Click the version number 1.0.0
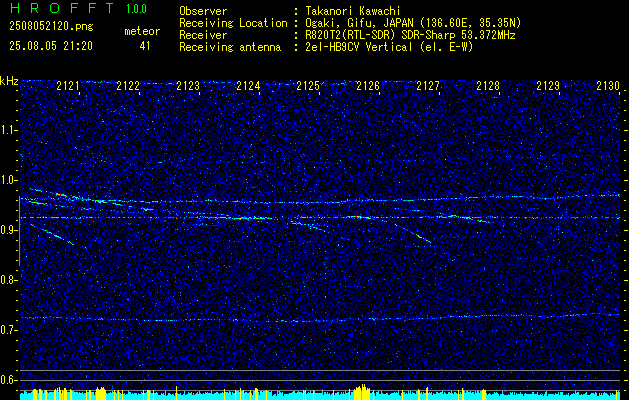 click(136, 9)
